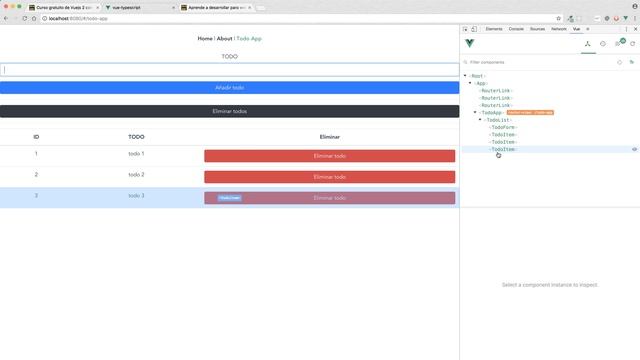Switch to the Elements devtools tab
This screenshot has height=360, width=640.
click(494, 29)
